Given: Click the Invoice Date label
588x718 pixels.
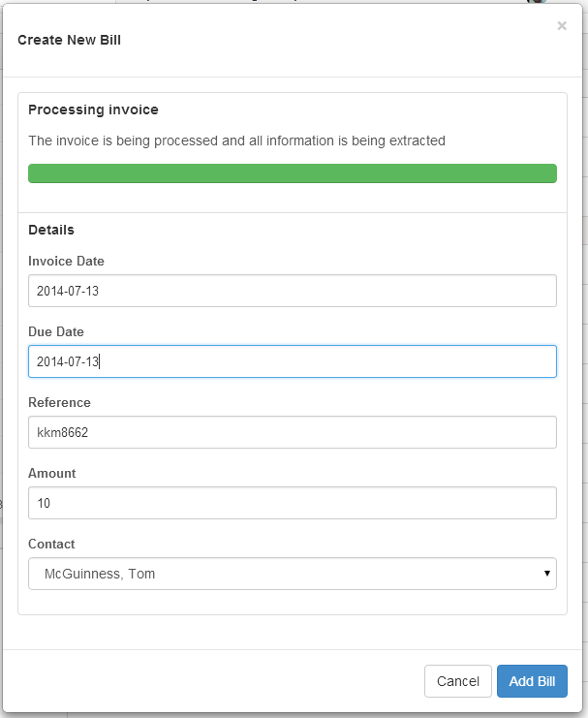Looking at the screenshot, I should click(66, 261).
